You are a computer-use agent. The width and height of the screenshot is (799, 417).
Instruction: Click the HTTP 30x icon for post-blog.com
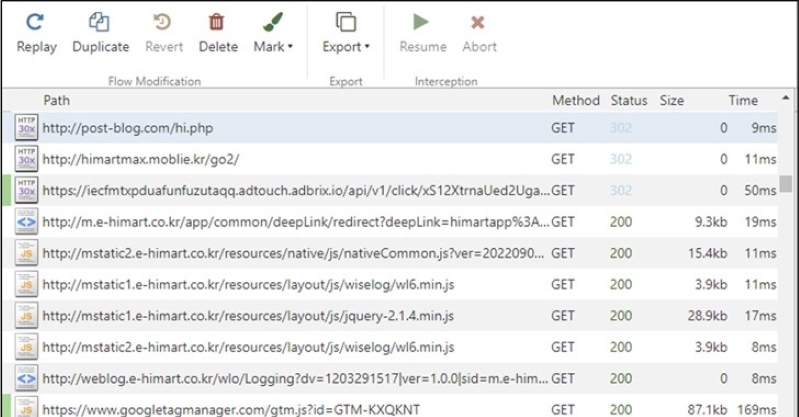click(26, 128)
